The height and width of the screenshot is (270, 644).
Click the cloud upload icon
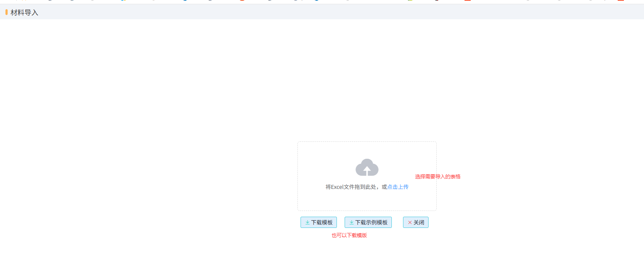tap(367, 168)
